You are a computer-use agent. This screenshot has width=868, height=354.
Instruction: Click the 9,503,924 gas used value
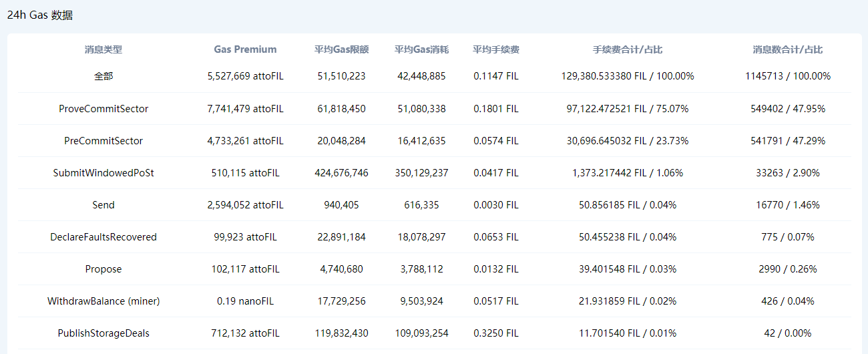[421, 301]
